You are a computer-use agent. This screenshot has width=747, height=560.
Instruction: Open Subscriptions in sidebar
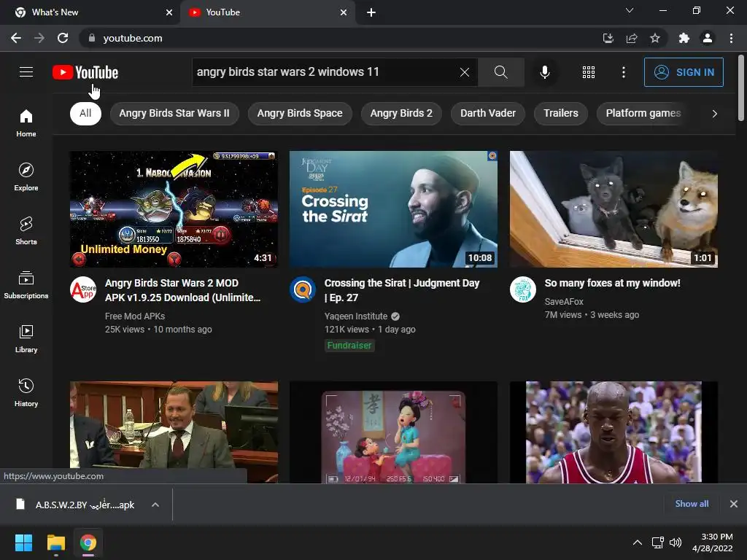click(x=26, y=285)
